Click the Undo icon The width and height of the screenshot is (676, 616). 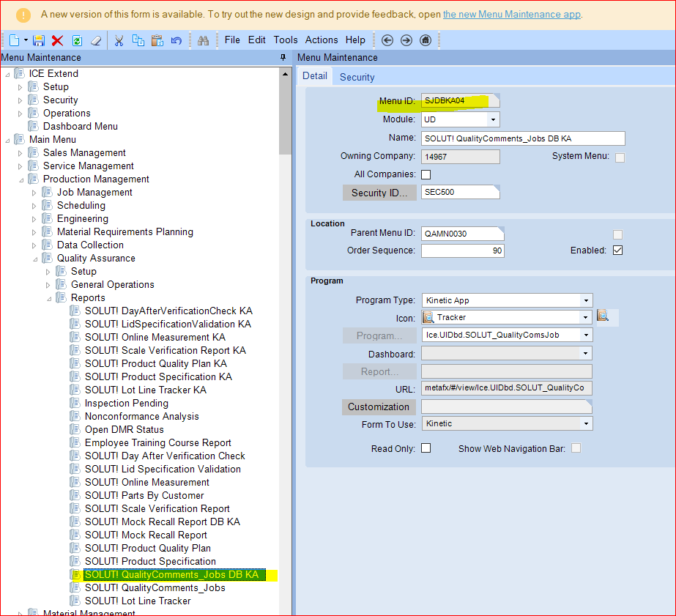coord(177,40)
